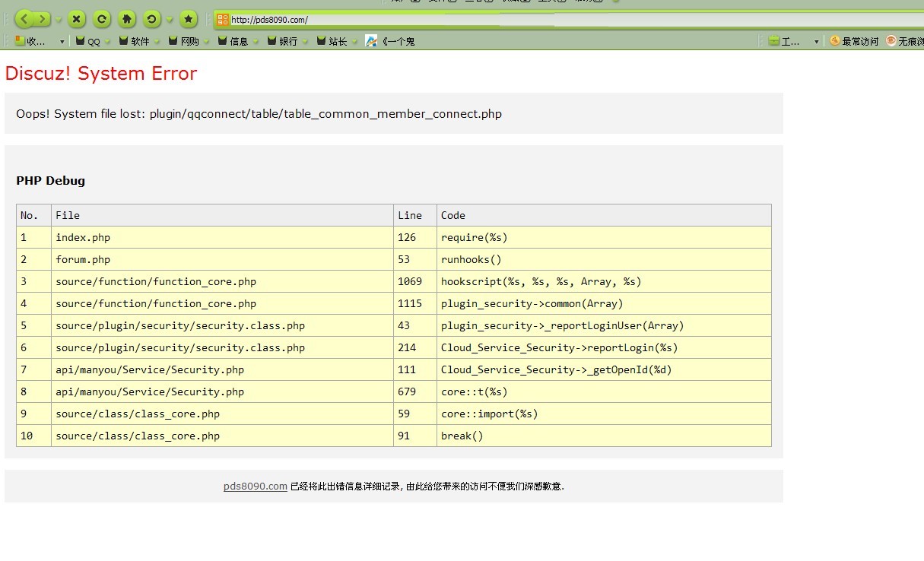Focus the address bar showing http://pds8090.com/
Screen dimensions: 924x561
click(x=570, y=20)
